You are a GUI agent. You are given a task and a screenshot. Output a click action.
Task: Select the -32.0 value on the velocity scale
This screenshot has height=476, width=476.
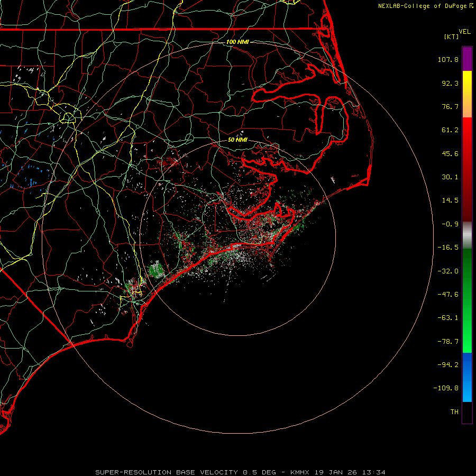click(x=448, y=271)
